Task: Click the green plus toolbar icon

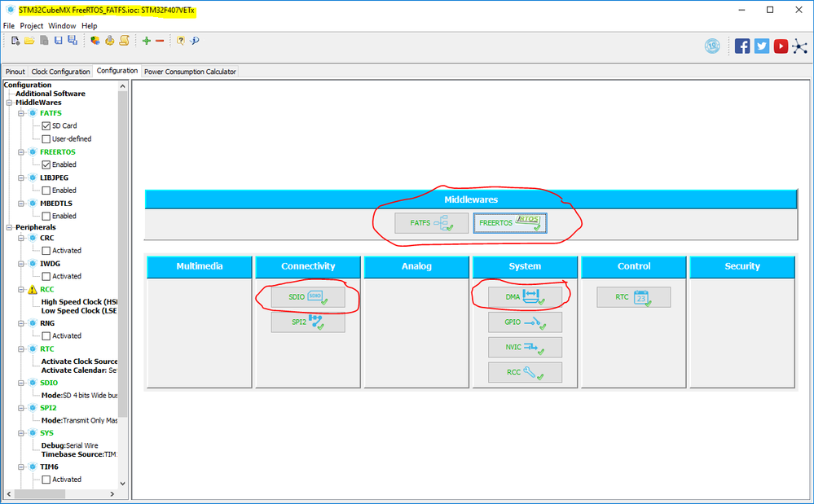Action: (x=147, y=41)
